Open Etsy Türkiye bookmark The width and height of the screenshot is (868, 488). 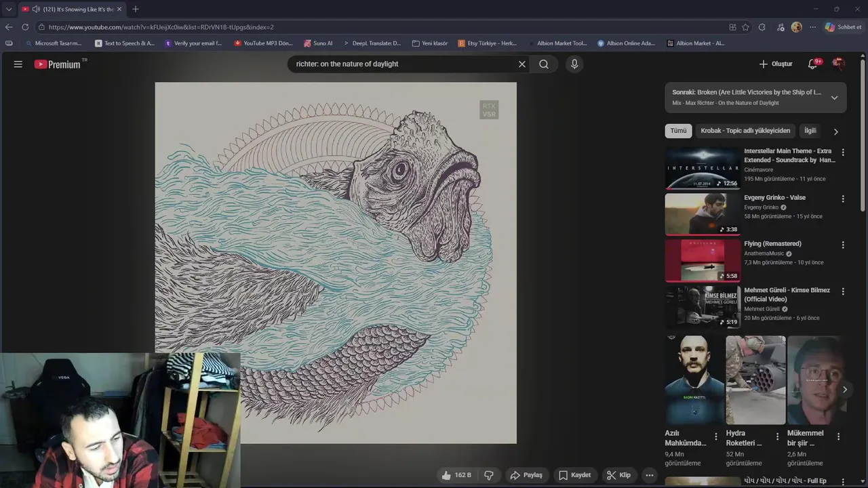coord(488,43)
